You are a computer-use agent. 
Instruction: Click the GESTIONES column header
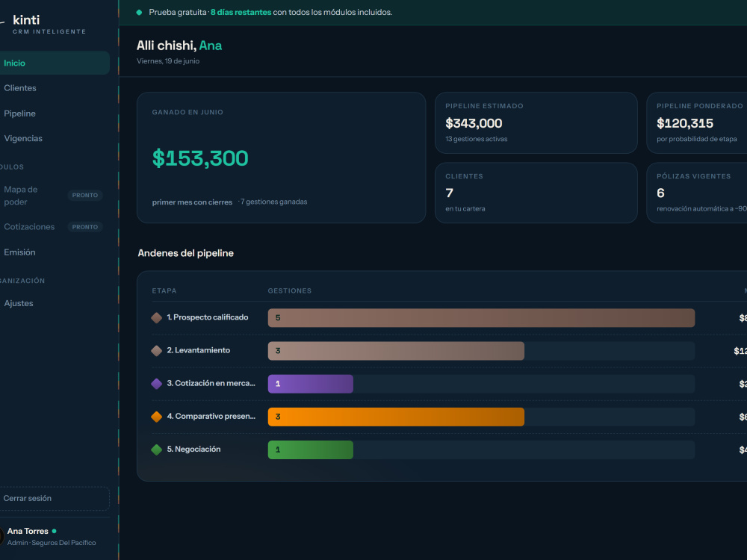point(290,290)
